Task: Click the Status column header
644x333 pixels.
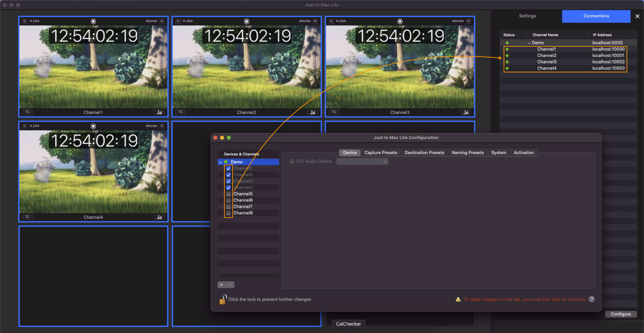Action: pyautogui.click(x=509, y=35)
